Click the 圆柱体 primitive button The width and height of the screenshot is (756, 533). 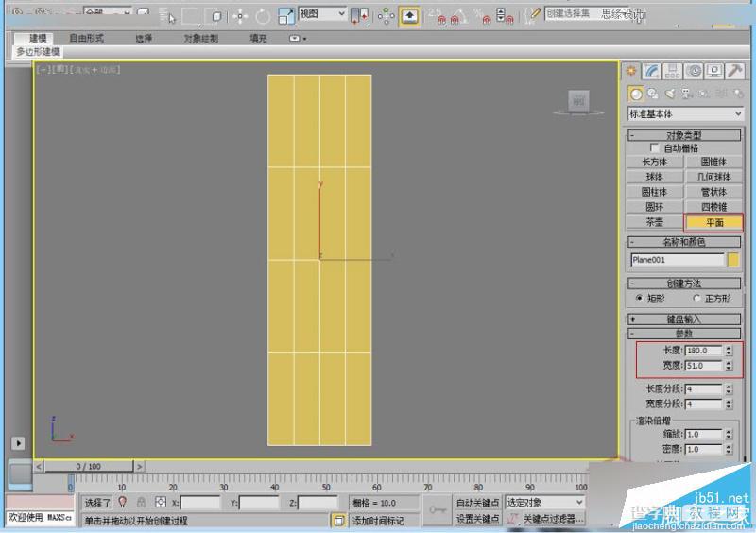[x=655, y=192]
